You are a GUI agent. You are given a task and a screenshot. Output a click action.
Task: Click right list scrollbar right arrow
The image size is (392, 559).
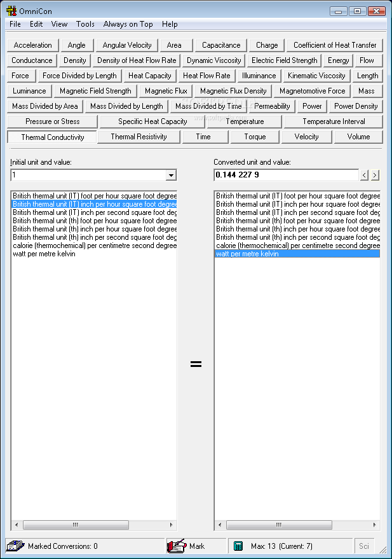tap(375, 525)
